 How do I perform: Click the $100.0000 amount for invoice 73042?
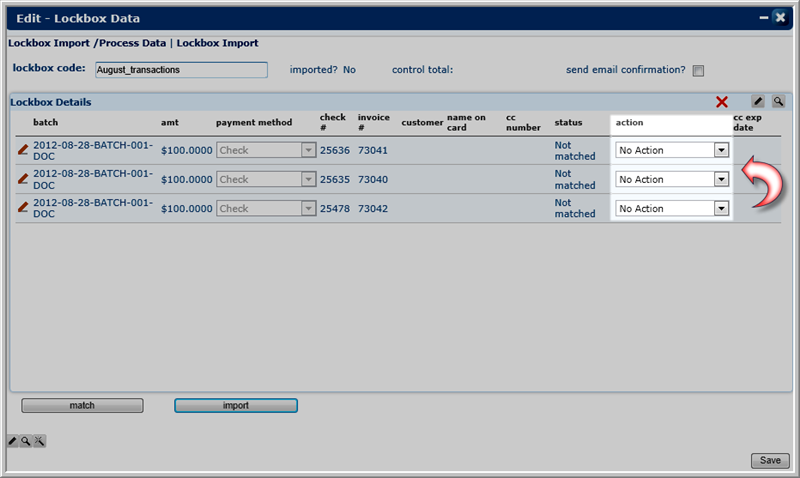point(187,209)
